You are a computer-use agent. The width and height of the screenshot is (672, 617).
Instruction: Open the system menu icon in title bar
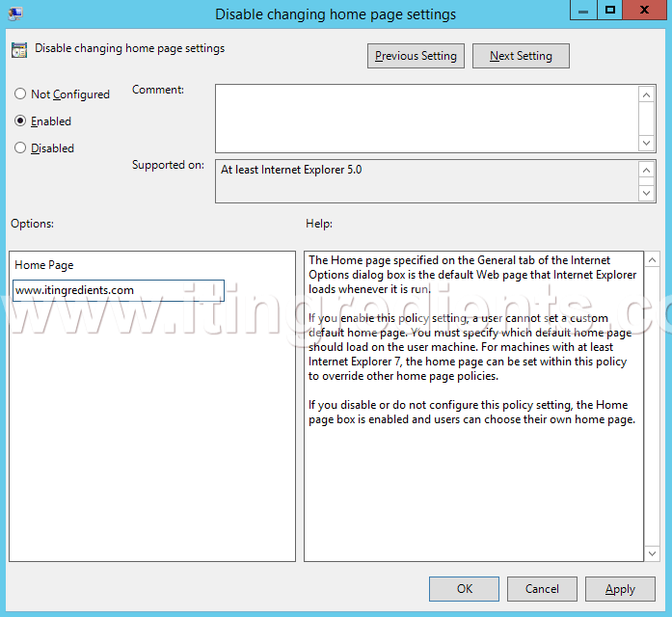click(13, 13)
